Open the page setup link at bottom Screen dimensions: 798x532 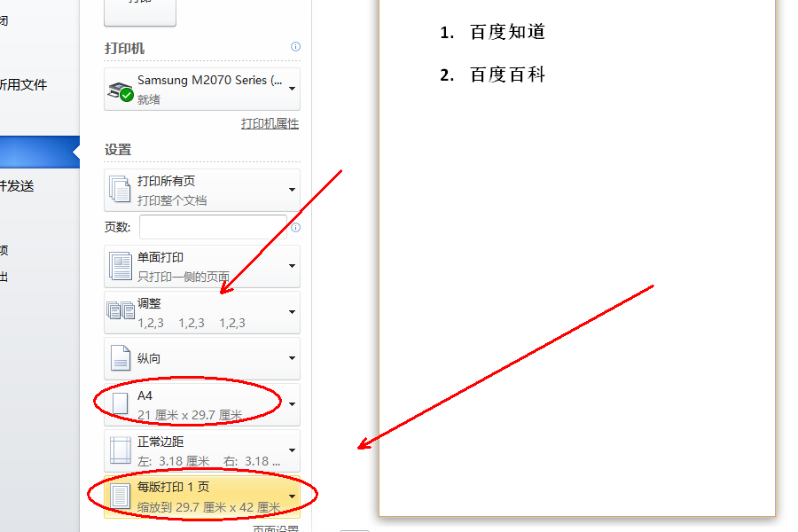coord(276,528)
